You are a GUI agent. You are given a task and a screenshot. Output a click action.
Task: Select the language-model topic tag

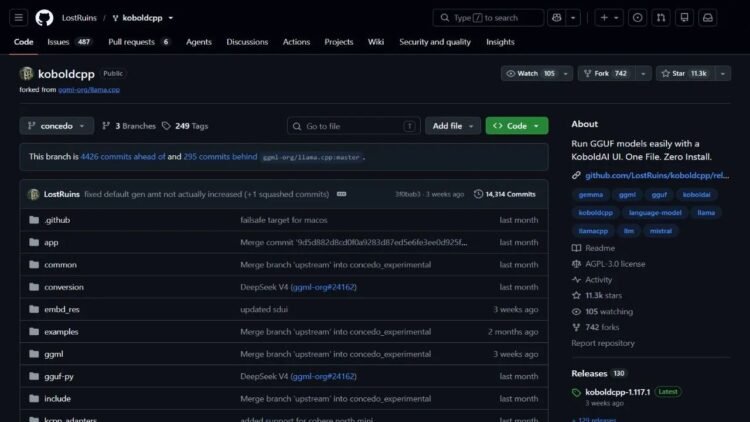pyautogui.click(x=655, y=212)
